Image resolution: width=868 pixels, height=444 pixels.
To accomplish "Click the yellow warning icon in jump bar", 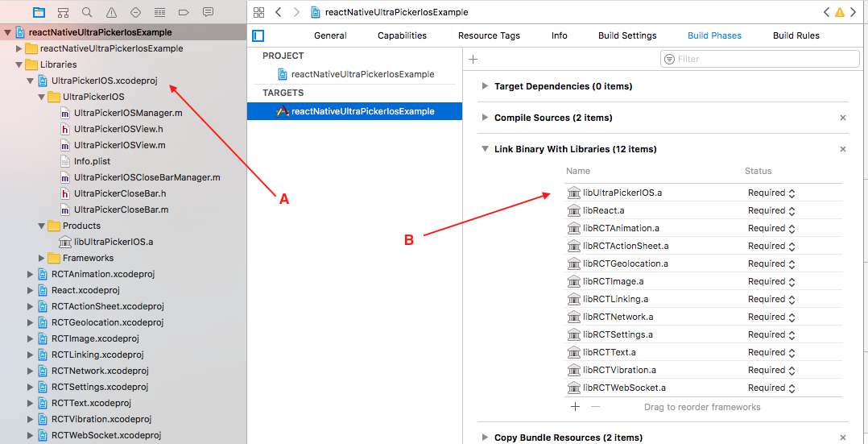I will (x=840, y=11).
